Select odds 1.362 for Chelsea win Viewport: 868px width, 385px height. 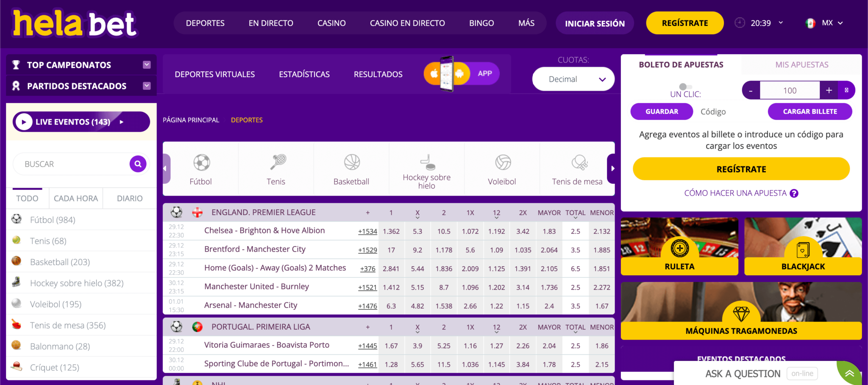click(391, 231)
